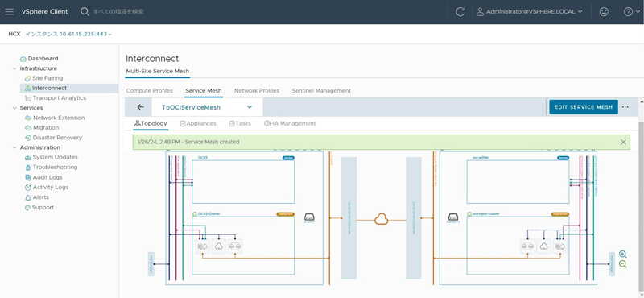Select the Topology sub-tab
Screen dimensions: 644x298
pyautogui.click(x=151, y=123)
